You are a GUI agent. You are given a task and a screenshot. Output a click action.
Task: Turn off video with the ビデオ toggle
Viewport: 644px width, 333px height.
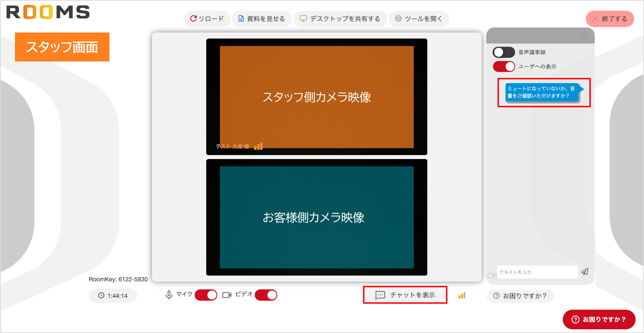pyautogui.click(x=266, y=295)
